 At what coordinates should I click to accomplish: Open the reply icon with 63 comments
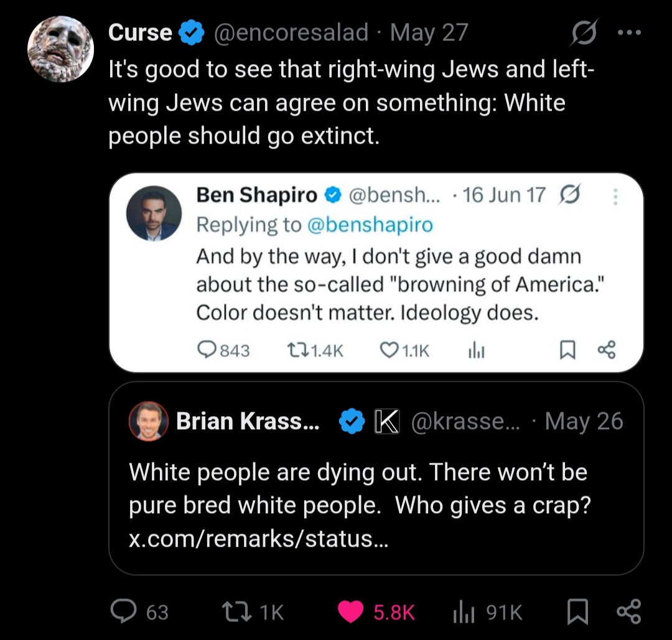click(x=123, y=611)
